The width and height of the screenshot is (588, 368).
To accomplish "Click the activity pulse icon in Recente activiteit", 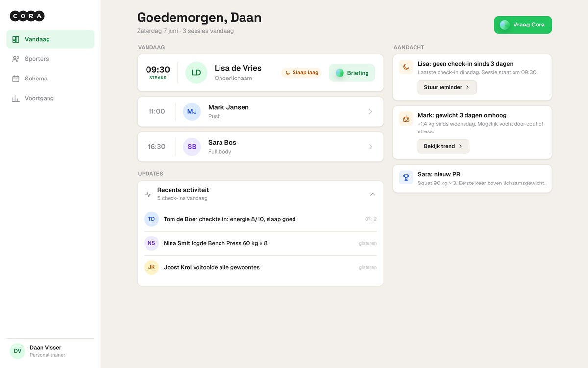I will 148,194.
